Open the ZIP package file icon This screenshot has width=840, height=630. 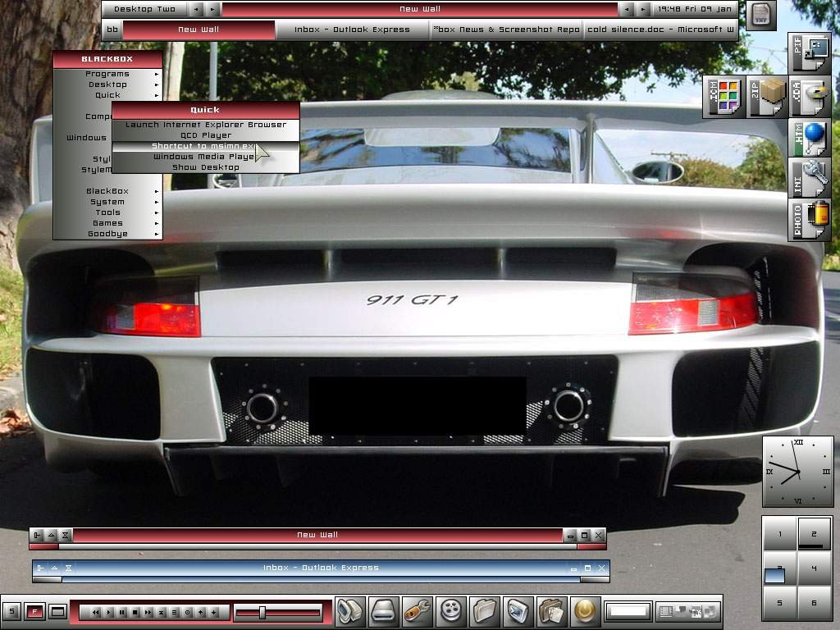click(x=766, y=97)
